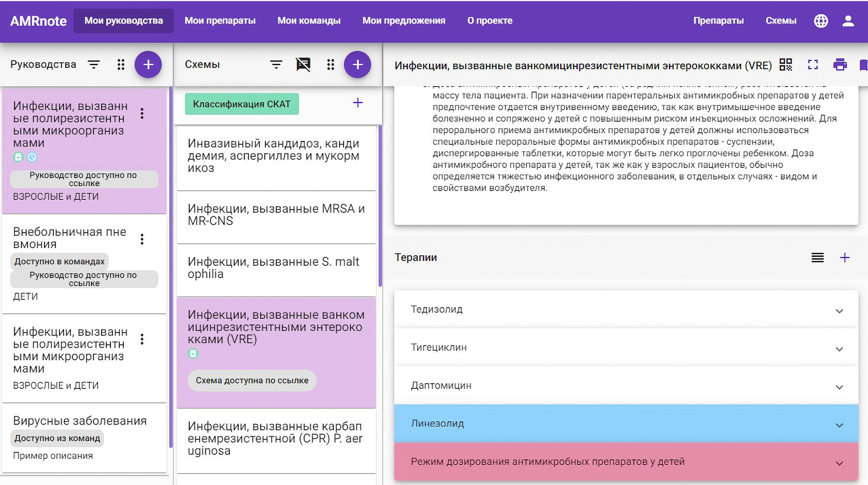
Task: Open the О проекте link
Action: point(490,21)
